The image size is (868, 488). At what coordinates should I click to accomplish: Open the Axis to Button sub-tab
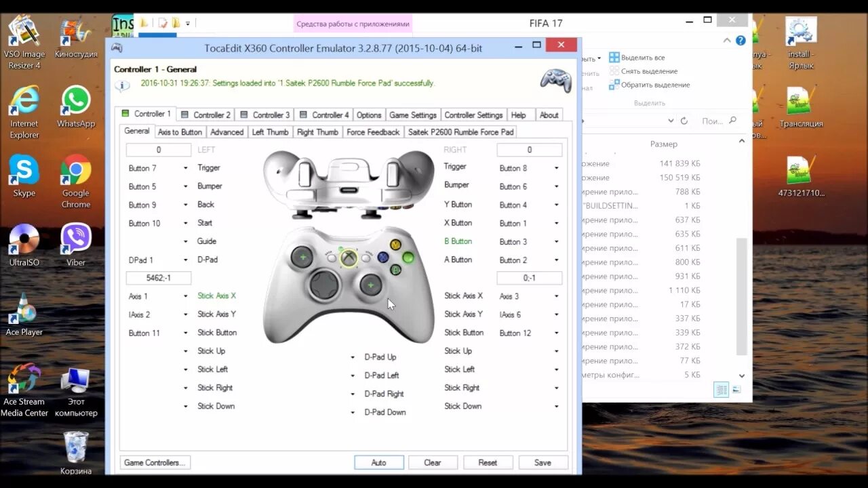tap(180, 131)
